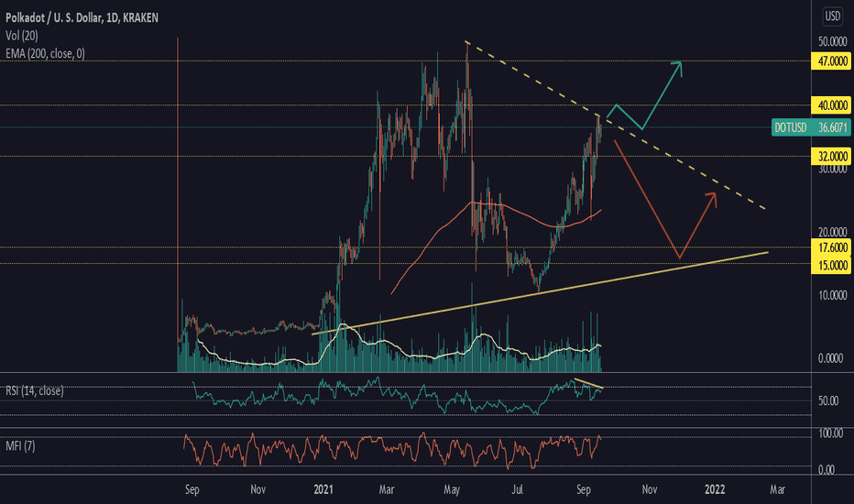Click the 32.0000 price level label
The width and height of the screenshot is (854, 504).
point(831,157)
